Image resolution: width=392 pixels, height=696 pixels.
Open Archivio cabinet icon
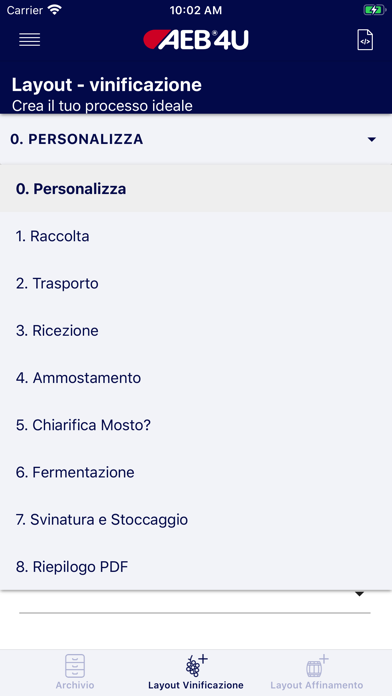pos(75,665)
